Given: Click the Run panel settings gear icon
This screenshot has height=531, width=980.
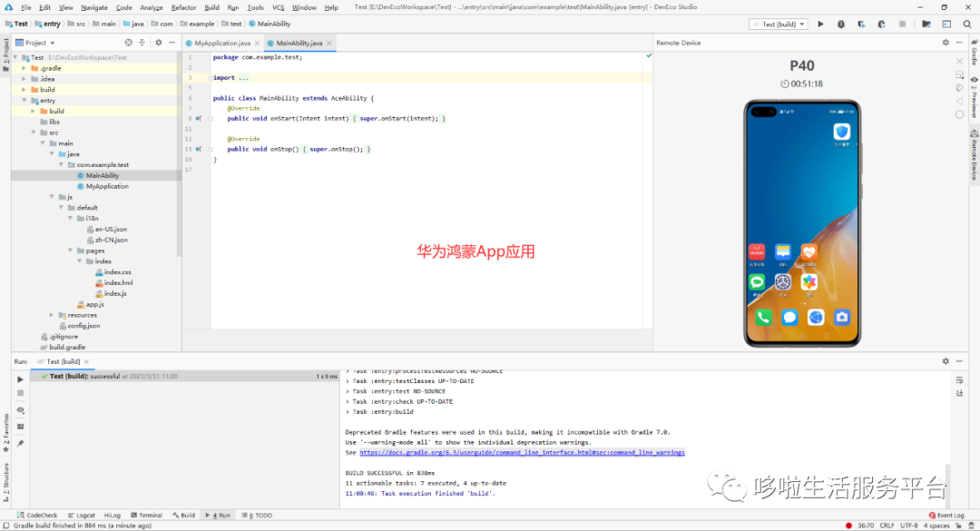Looking at the screenshot, I should [946, 361].
